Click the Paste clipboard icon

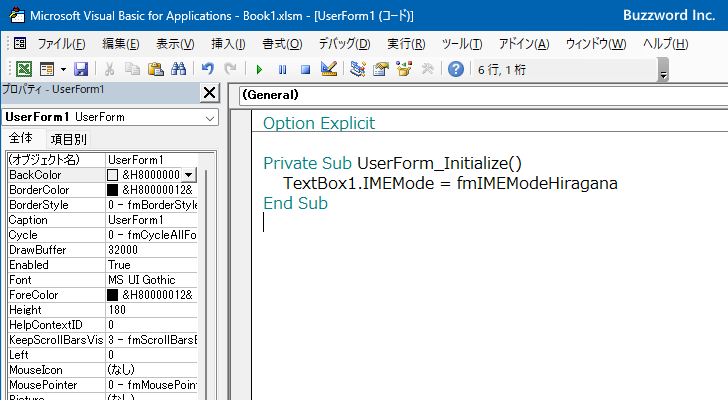[x=155, y=69]
